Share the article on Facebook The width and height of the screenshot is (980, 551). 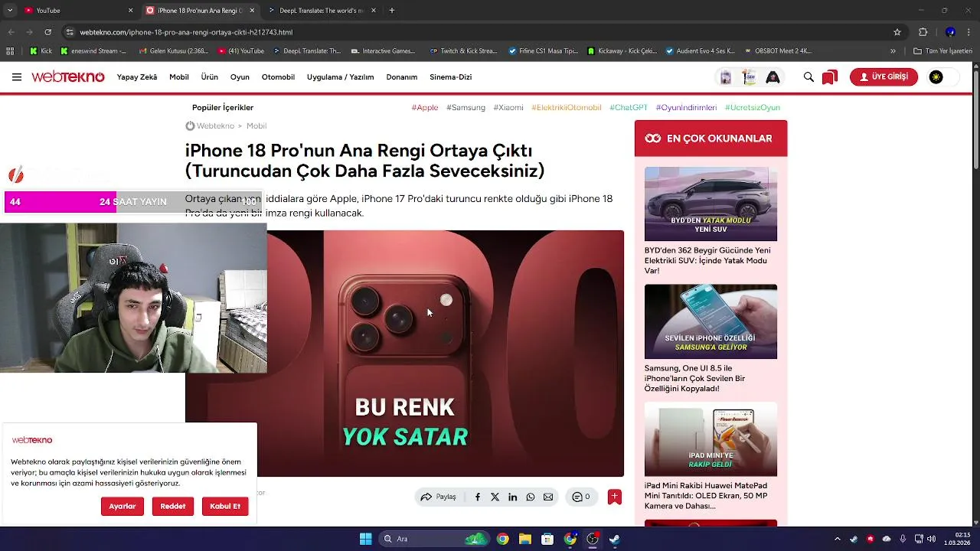(x=478, y=497)
